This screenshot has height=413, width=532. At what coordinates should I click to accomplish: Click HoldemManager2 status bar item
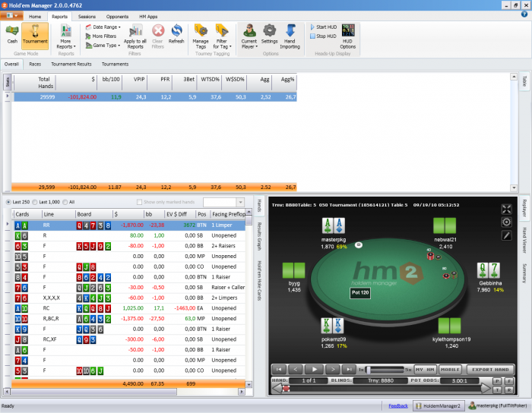tap(439, 406)
